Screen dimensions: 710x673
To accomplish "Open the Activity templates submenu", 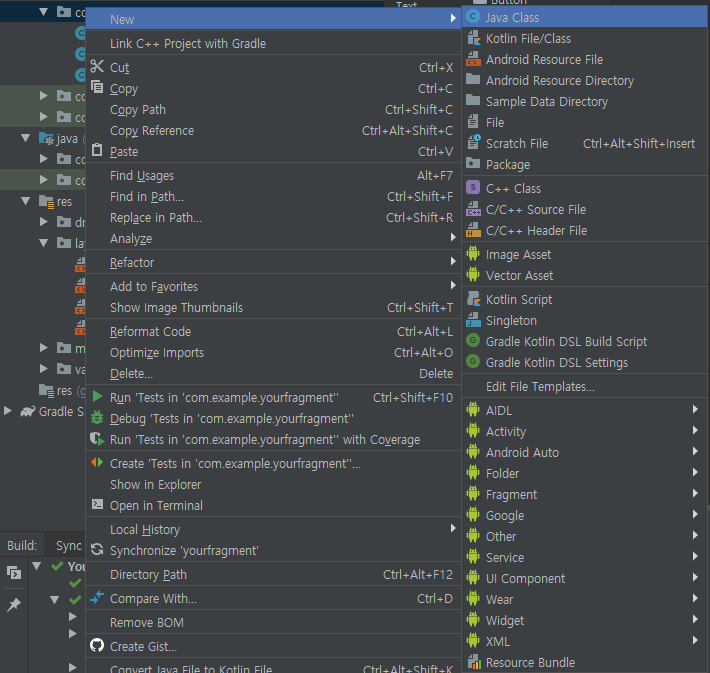I will (585, 431).
